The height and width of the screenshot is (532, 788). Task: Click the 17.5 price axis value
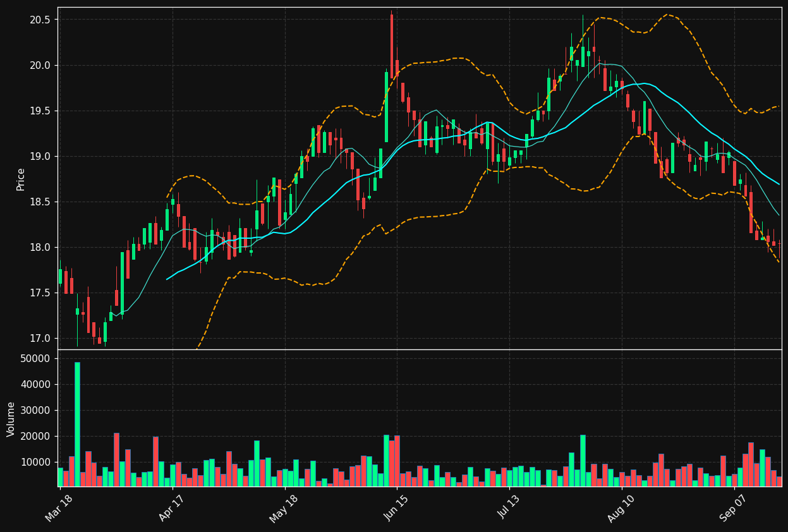click(40, 293)
